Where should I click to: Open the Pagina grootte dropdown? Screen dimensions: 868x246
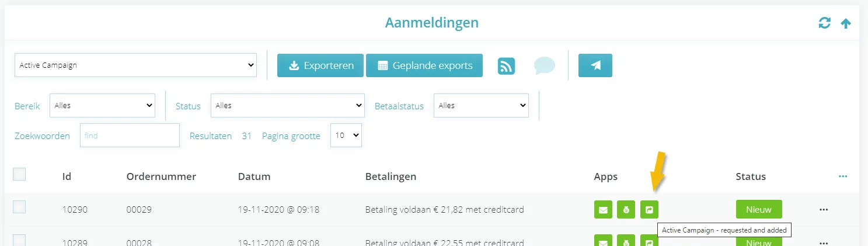point(346,135)
